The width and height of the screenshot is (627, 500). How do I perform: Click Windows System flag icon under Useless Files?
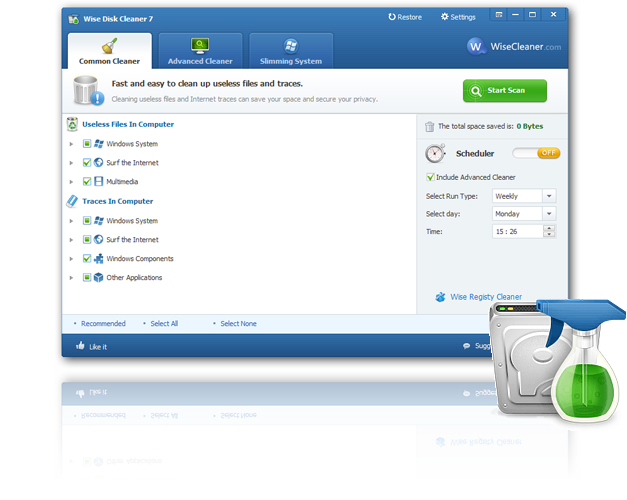coord(98,144)
